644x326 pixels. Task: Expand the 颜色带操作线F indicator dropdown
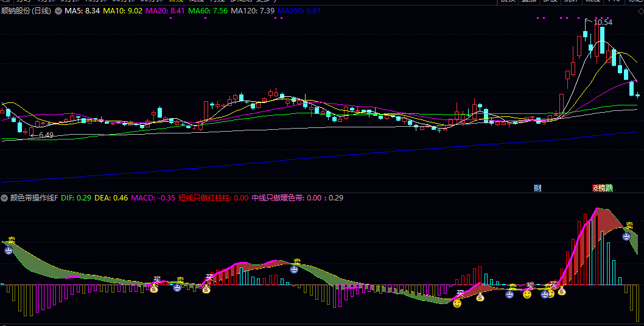tap(5, 198)
